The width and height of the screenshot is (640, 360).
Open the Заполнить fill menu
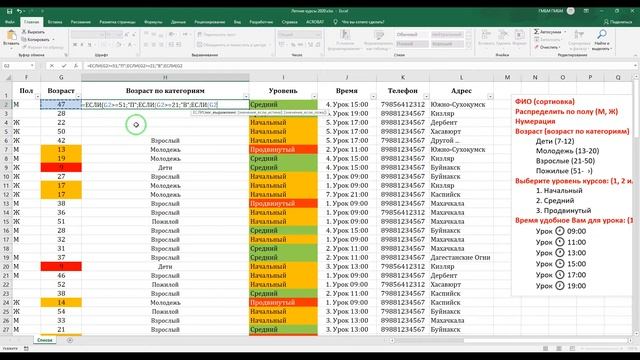coord(548,40)
